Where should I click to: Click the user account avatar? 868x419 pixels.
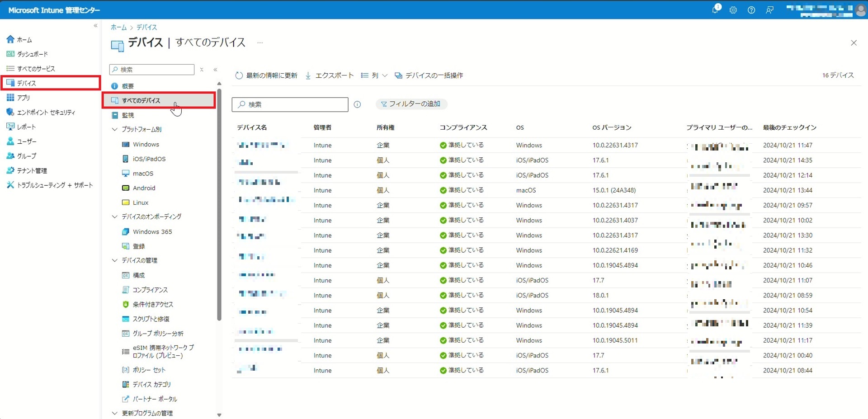click(861, 10)
